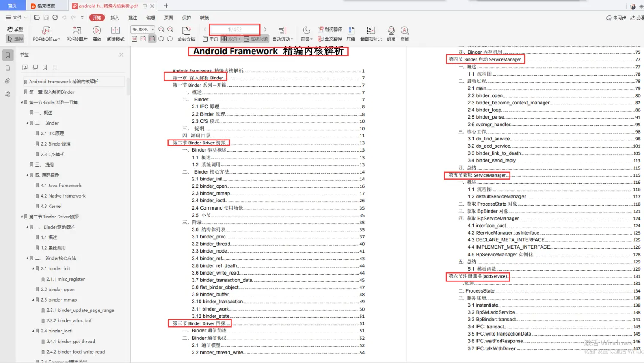
Task: Switch to 单页 single page view
Action: [x=210, y=39]
